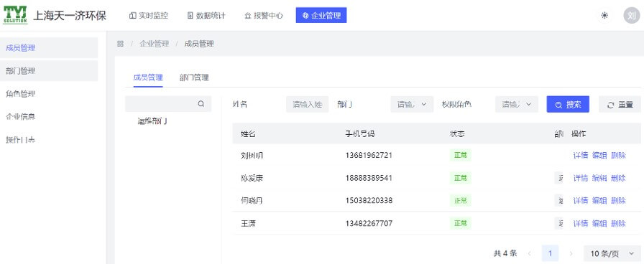Click 企业管理 in the breadcrumb
The image size is (644, 264).
coord(154,44)
